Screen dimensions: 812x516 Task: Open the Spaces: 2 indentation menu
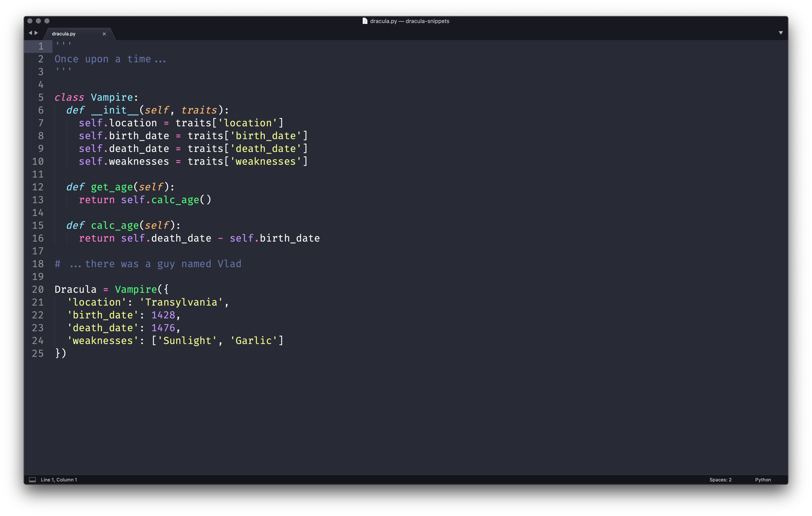(x=720, y=480)
